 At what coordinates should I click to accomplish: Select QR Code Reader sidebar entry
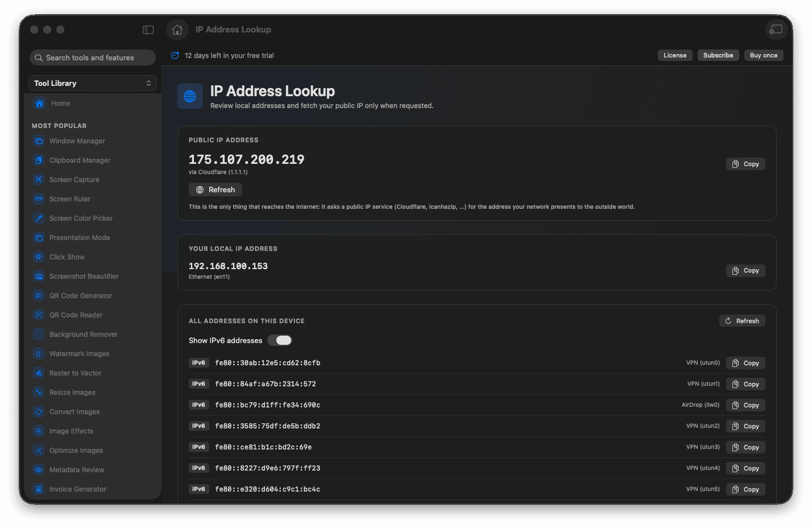click(93, 315)
